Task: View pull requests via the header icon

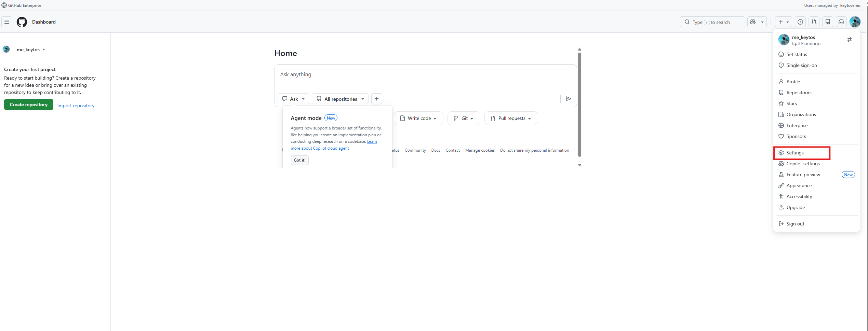Action: (814, 22)
